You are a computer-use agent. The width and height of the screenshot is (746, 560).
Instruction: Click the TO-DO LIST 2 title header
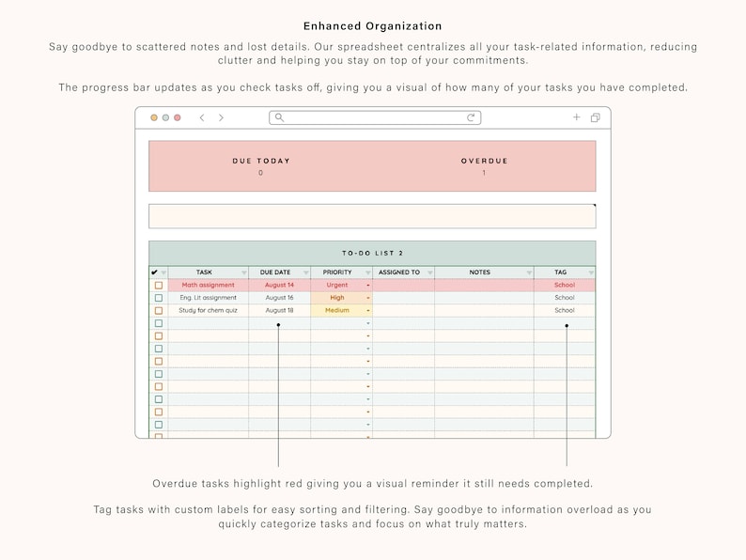coord(372,253)
